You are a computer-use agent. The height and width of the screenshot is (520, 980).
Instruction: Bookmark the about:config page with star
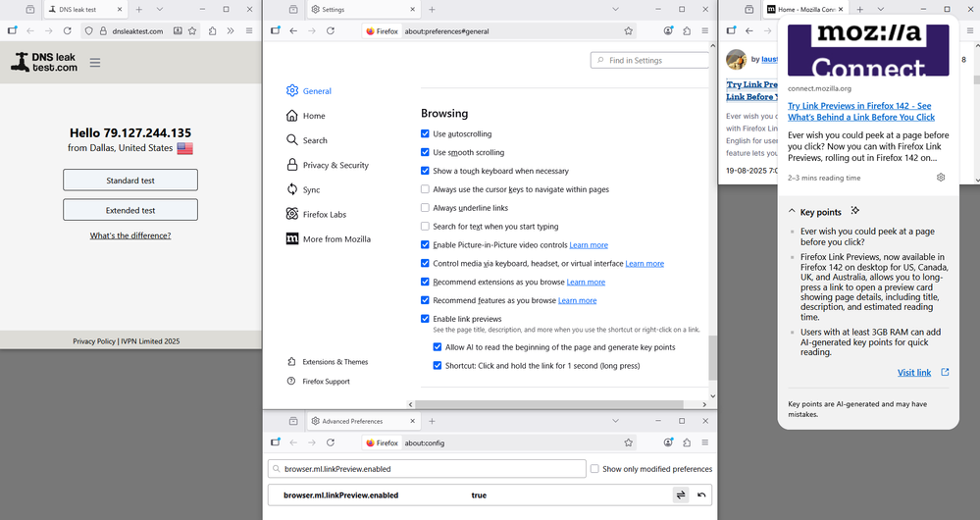[628, 442]
